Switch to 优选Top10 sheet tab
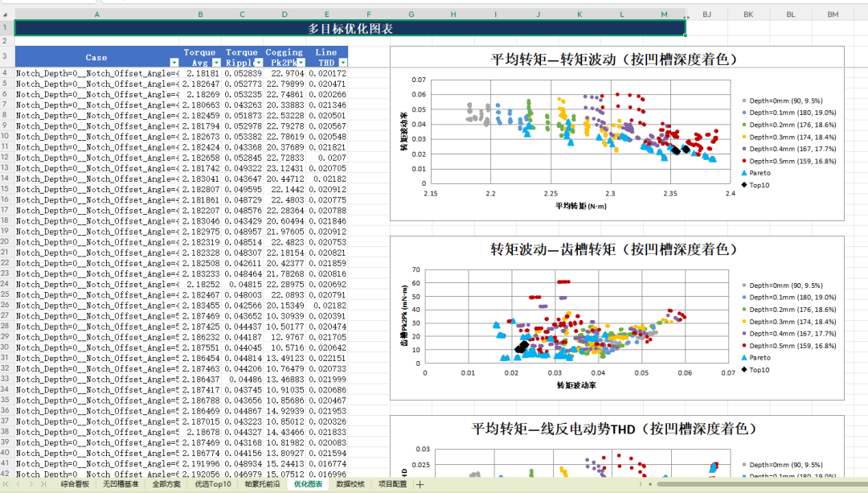 [x=212, y=484]
